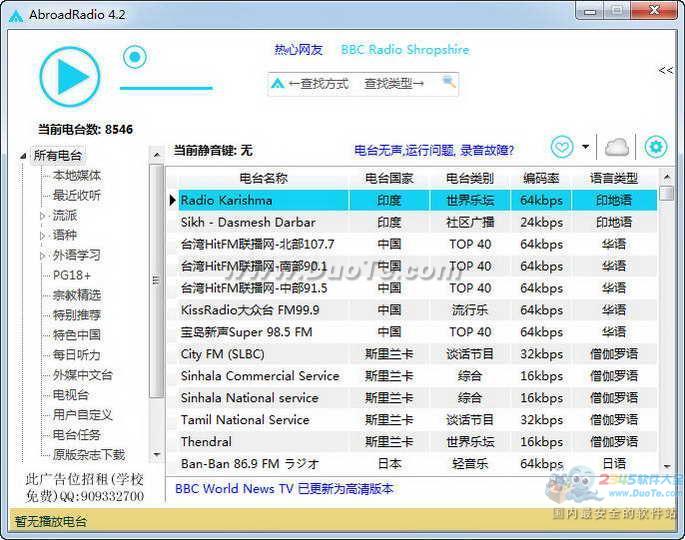The image size is (685, 540).
Task: Open the heart favorites icon
Action: [x=562, y=148]
